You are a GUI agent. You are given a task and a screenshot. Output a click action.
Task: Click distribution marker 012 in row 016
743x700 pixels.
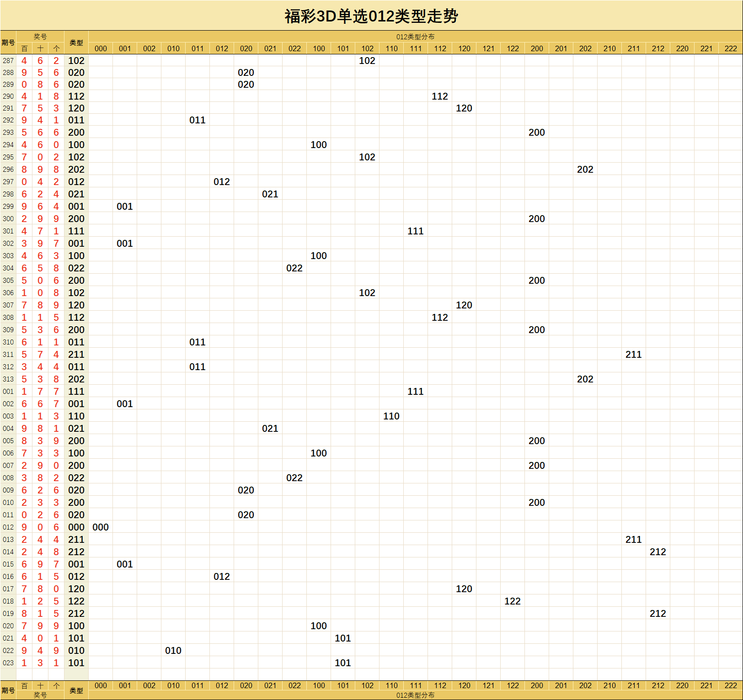[222, 576]
